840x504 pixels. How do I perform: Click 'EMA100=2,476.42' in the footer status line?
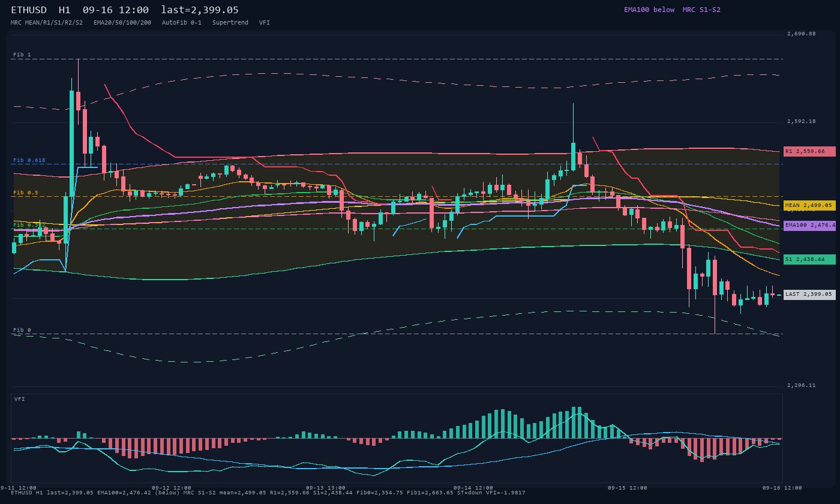(x=124, y=493)
